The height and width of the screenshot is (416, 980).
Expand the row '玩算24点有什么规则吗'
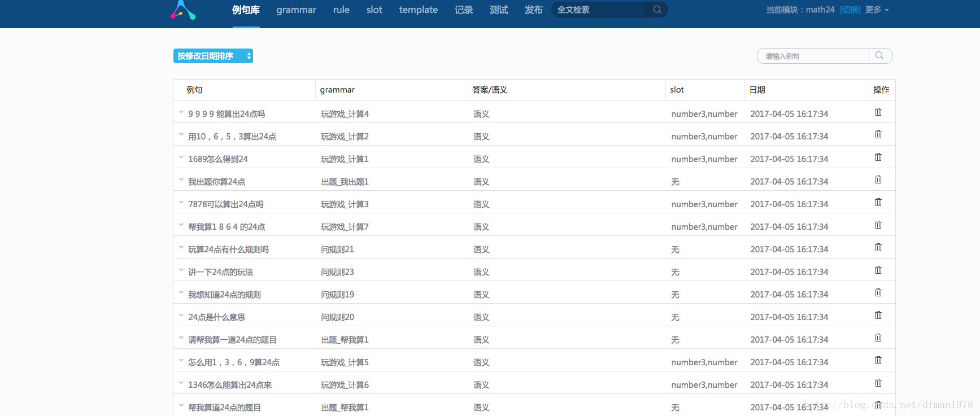tap(181, 248)
